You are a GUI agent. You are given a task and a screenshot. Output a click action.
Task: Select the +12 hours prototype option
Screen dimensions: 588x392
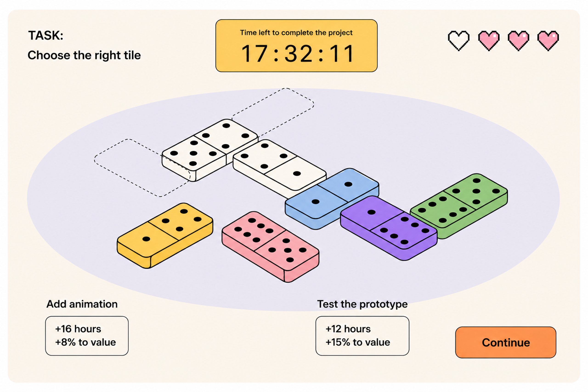click(362, 336)
